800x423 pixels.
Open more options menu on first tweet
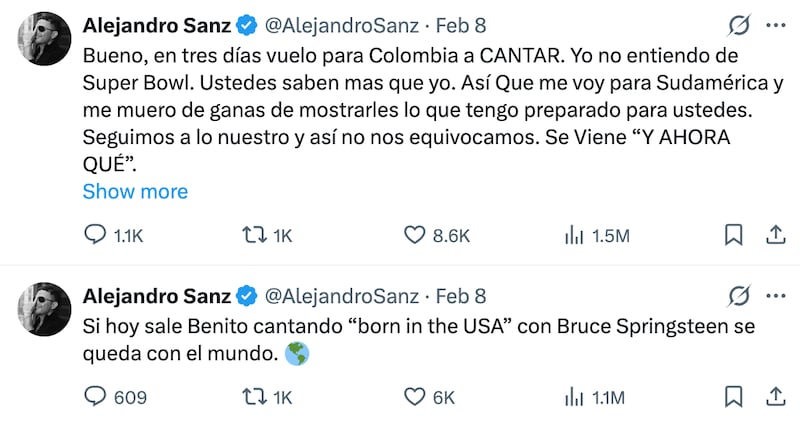coord(775,24)
